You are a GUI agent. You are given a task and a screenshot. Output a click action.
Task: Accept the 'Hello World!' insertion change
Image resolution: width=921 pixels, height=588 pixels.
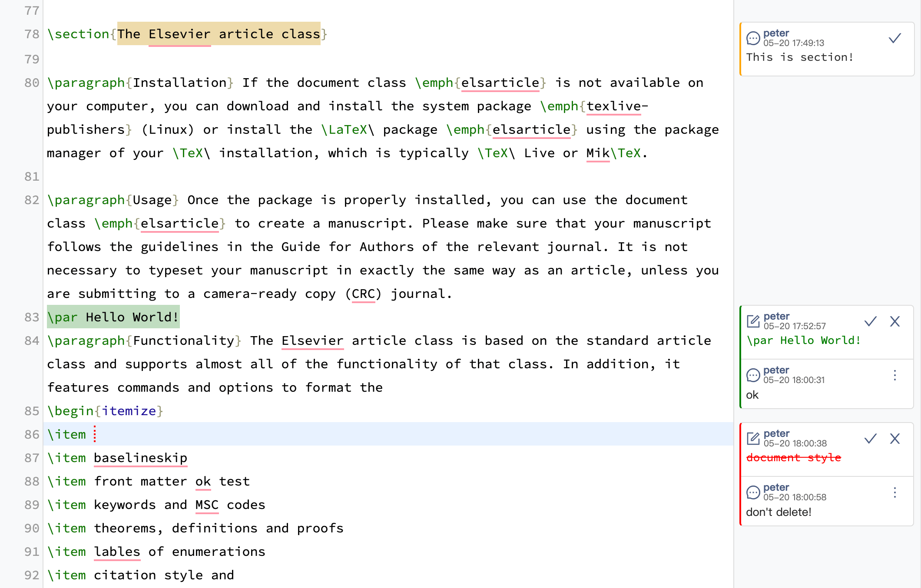click(870, 321)
